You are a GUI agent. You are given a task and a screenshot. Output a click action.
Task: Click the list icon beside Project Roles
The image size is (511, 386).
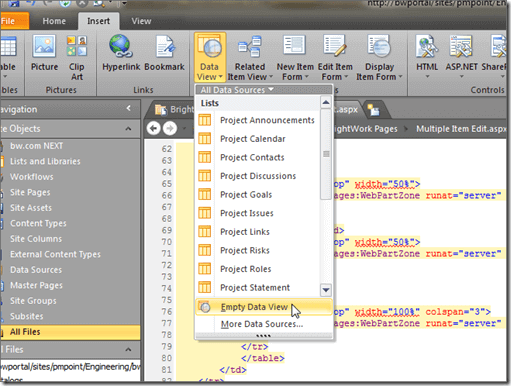click(x=205, y=269)
